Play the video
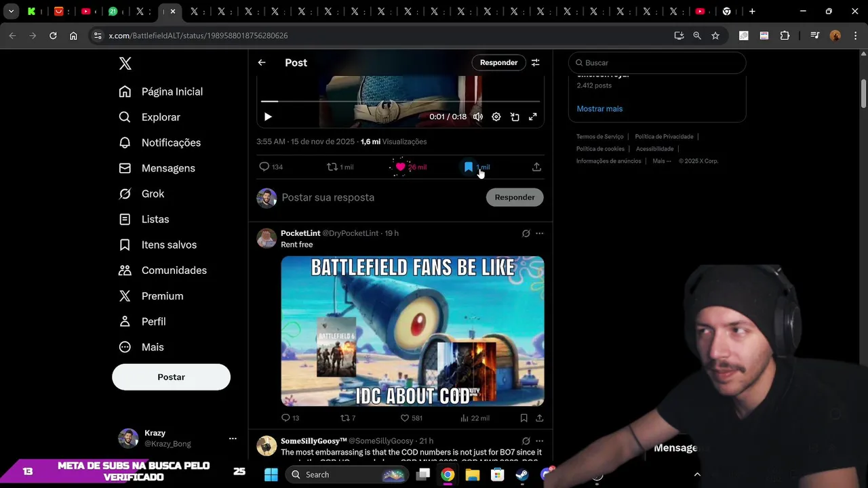 (x=268, y=117)
